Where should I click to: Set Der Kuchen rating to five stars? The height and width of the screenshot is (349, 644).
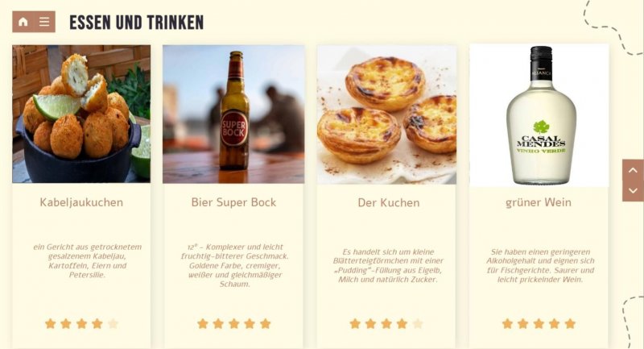pos(418,324)
